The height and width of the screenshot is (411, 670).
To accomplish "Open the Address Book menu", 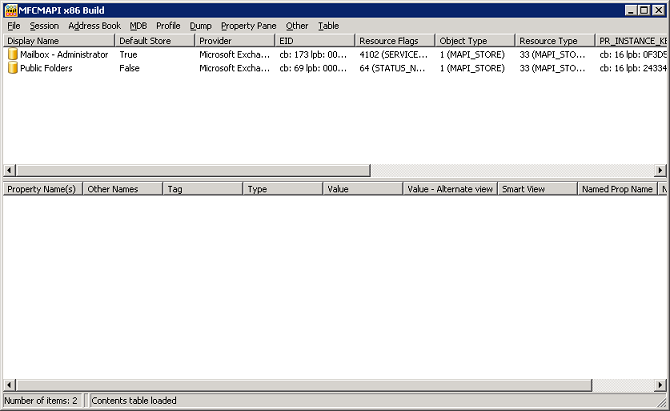I will [94, 25].
